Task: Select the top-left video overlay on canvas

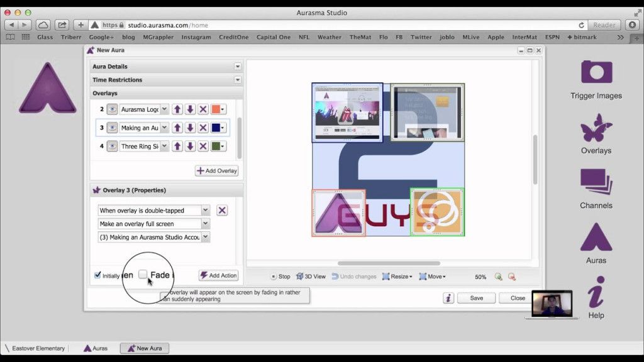Action: point(347,112)
